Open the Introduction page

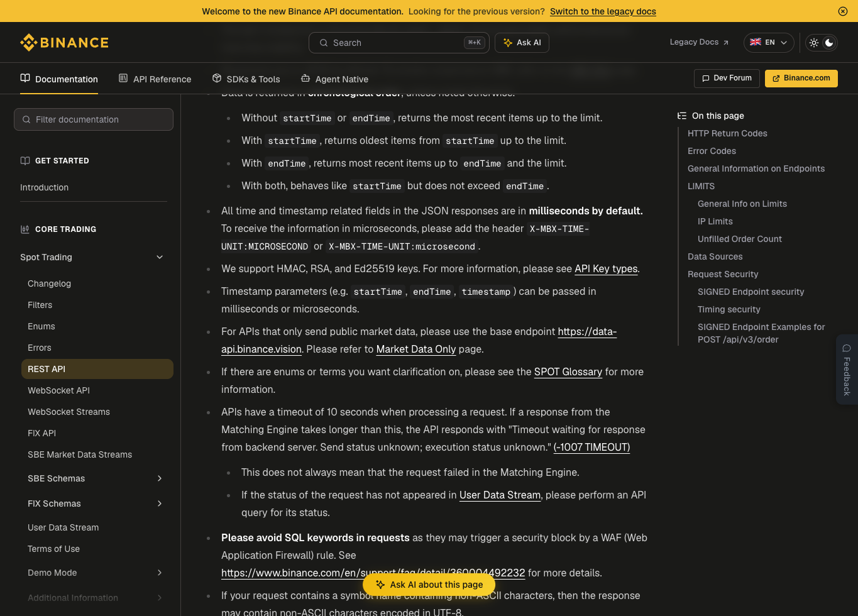(44, 187)
